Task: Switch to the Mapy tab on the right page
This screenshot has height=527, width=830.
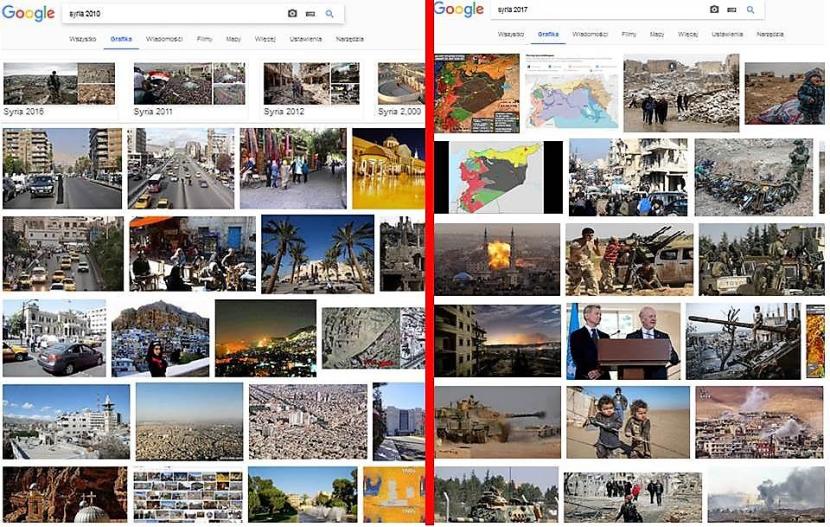Action: (x=656, y=34)
